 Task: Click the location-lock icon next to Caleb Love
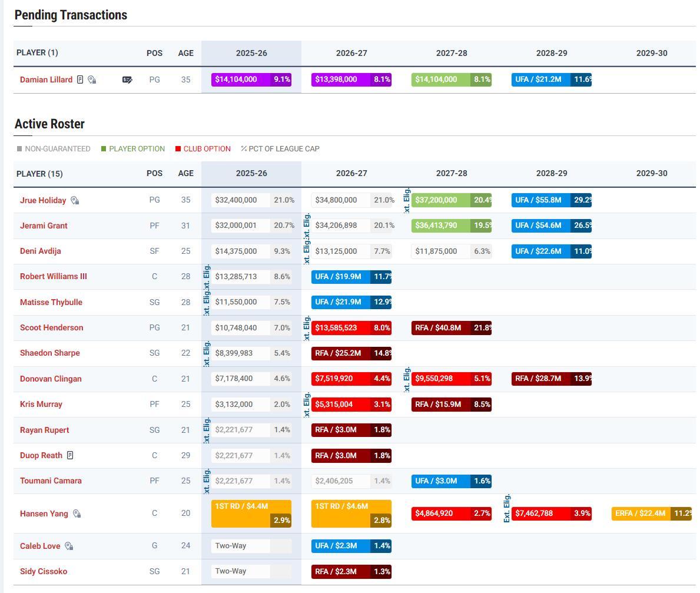tap(69, 546)
